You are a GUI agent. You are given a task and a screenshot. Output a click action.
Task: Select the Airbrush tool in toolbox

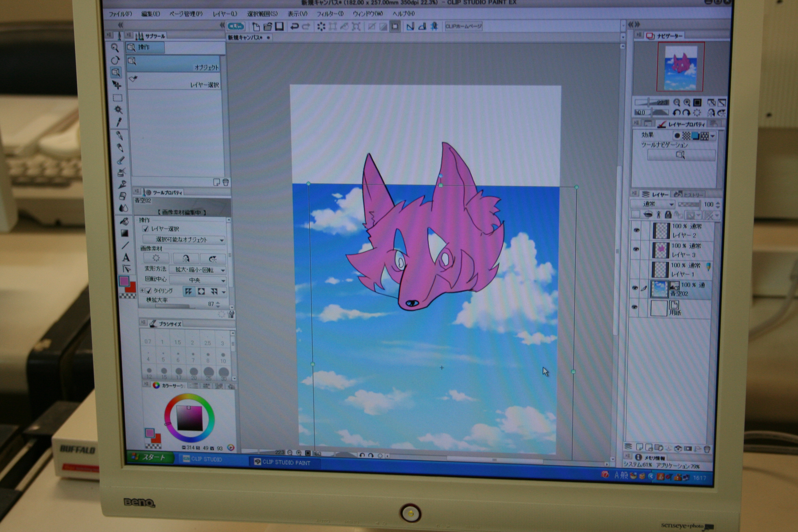121,172
